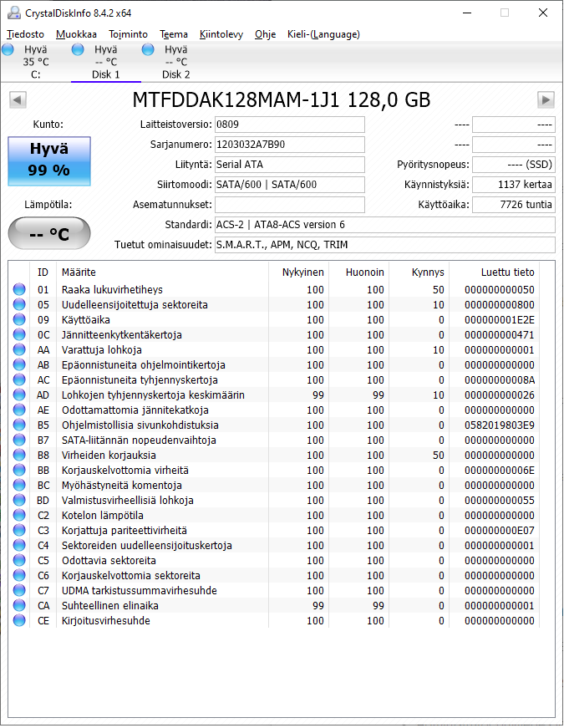Click the Käynnistyksiä value 1137 kertaa
This screenshot has height=728, width=564.
coord(513,185)
